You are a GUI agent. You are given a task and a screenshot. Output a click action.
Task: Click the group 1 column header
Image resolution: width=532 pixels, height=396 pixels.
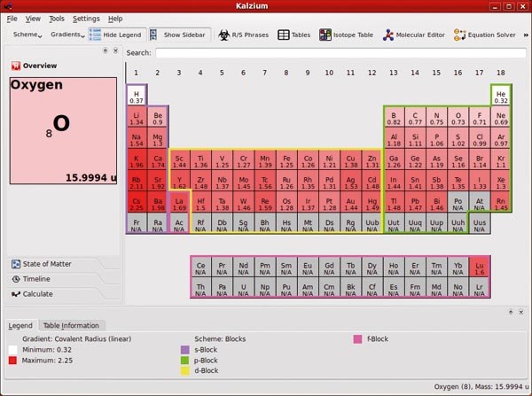(136, 73)
